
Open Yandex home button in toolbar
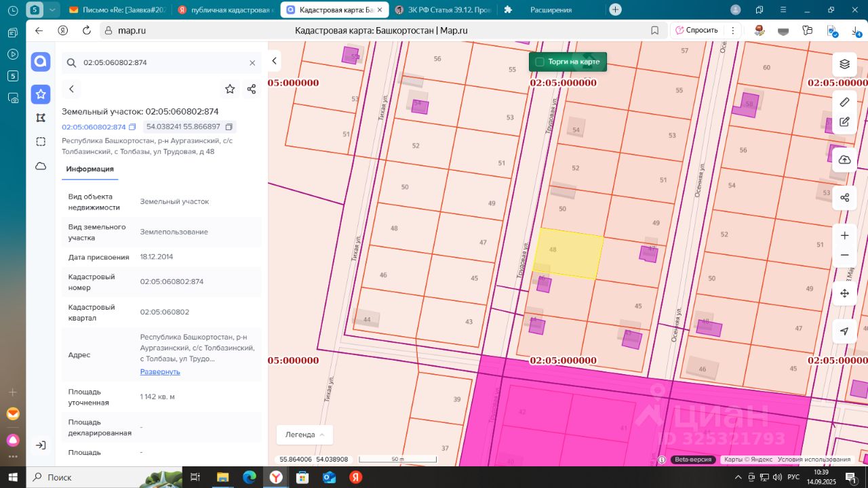click(62, 30)
